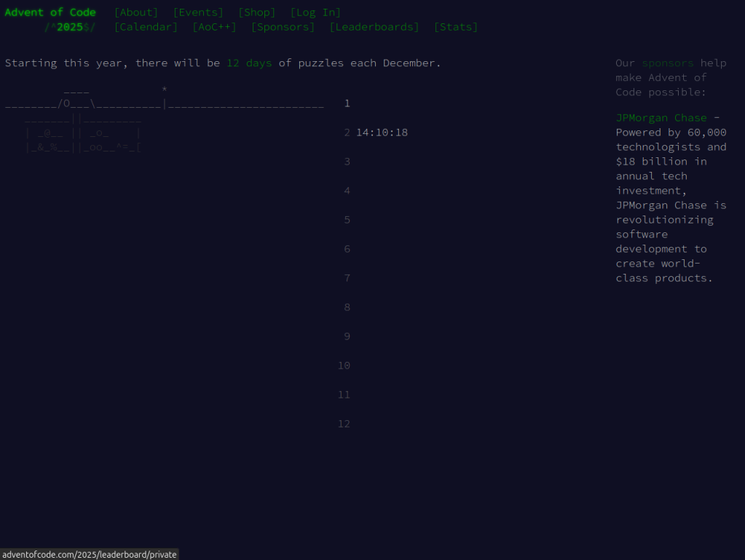Visit the Shop link
This screenshot has width=745, height=560.
256,12
